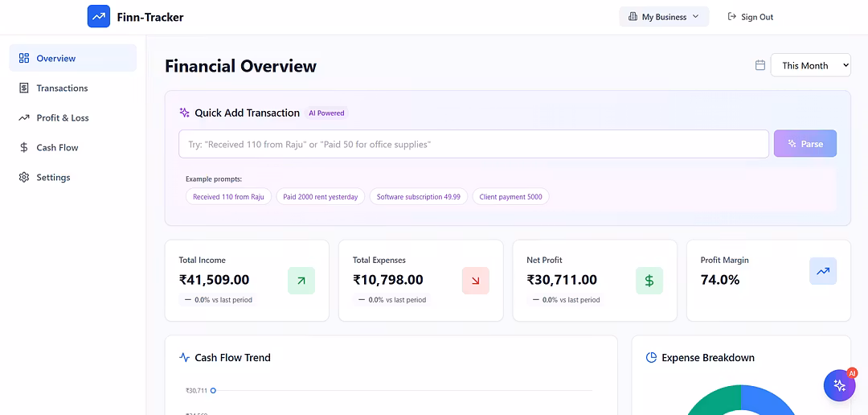Focus the Quick Add Transaction text field
The height and width of the screenshot is (415, 868).
pos(473,144)
